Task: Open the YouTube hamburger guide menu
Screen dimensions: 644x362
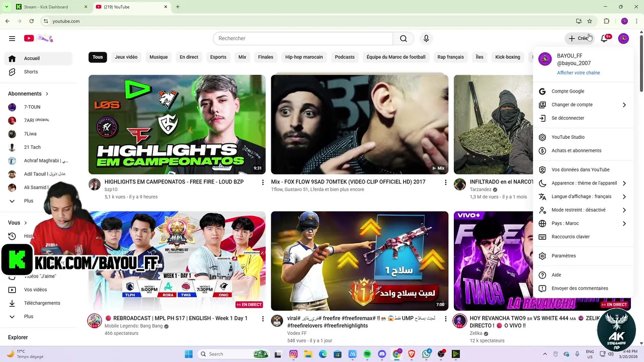Action: click(x=12, y=38)
